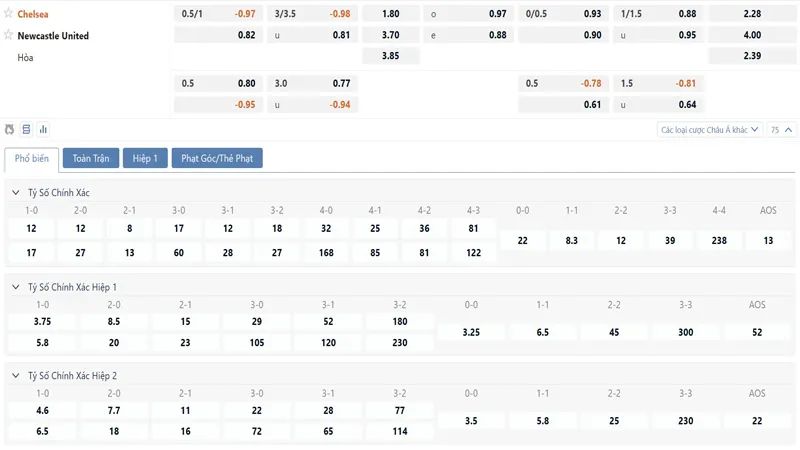Switch to the 'Phổ biến' tab
The height and width of the screenshot is (450, 800).
32,158
